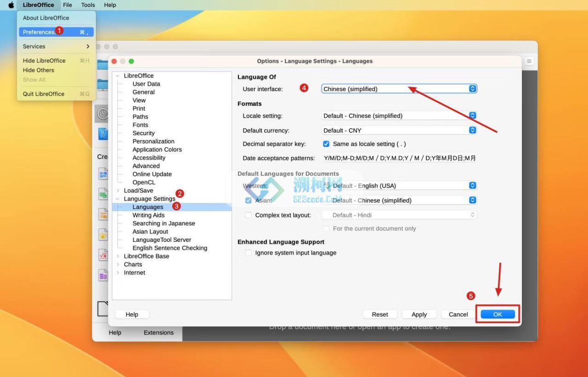Click Math Formula icon in Start Center
The height and width of the screenshot is (377, 588).
coord(103,255)
